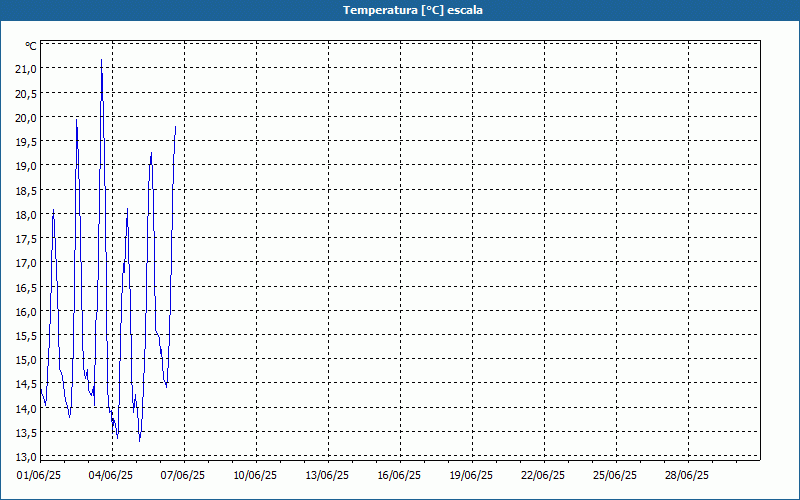Select the 14,0 y-axis label

[x=26, y=408]
